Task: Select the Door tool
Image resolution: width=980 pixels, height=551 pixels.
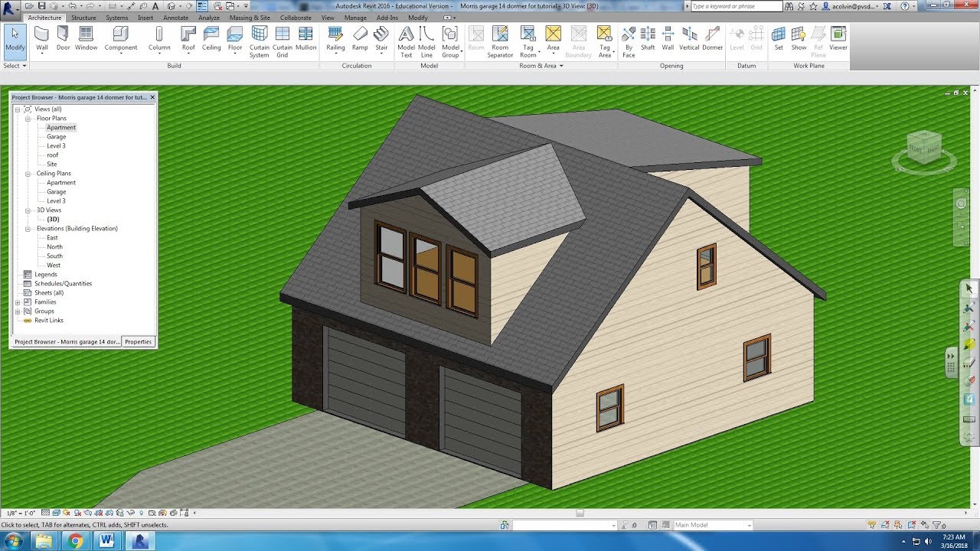Action: pyautogui.click(x=63, y=38)
